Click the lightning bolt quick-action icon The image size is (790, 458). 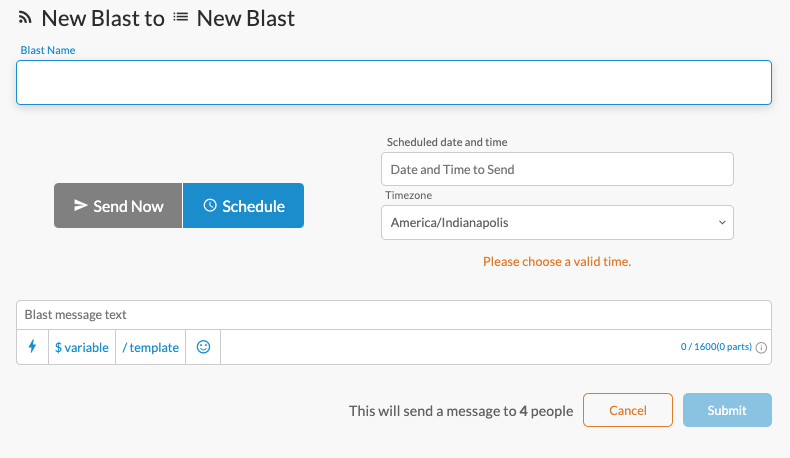pos(32,347)
